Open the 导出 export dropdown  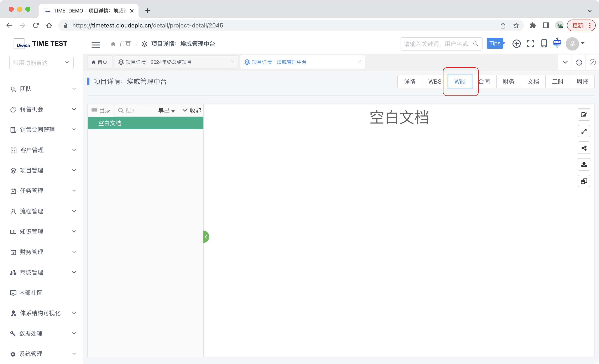click(x=166, y=111)
